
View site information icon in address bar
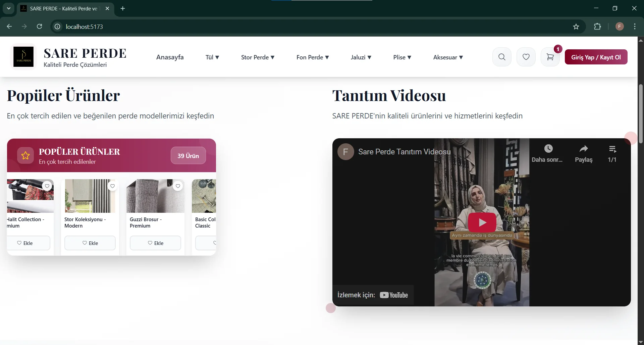(x=58, y=27)
